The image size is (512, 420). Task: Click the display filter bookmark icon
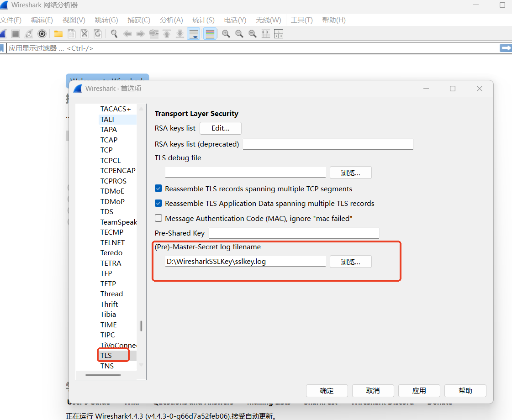(2, 48)
